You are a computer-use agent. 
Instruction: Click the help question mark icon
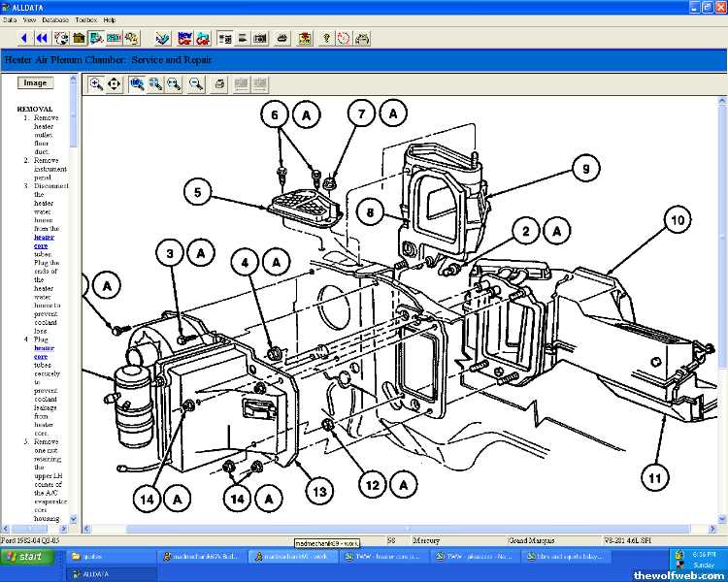(327, 38)
